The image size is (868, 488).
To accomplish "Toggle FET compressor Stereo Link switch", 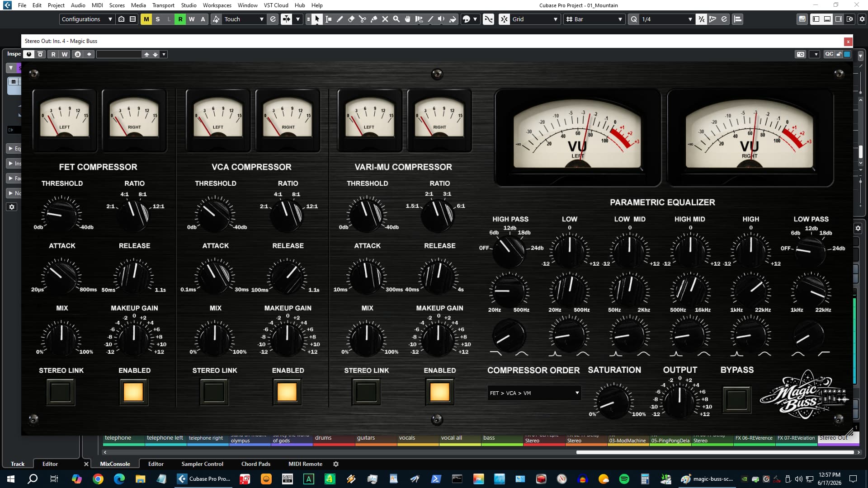I will click(x=61, y=391).
